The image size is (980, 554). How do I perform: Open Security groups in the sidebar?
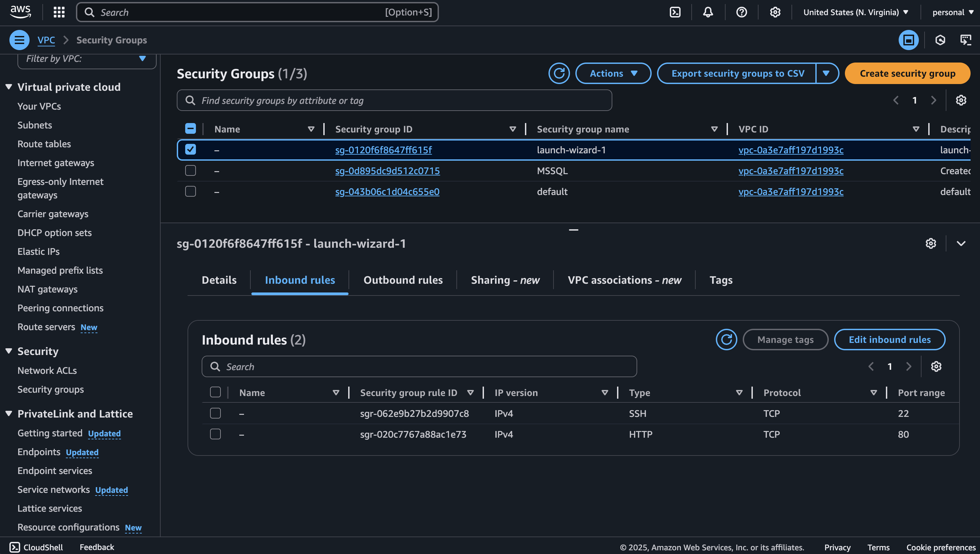pos(51,389)
